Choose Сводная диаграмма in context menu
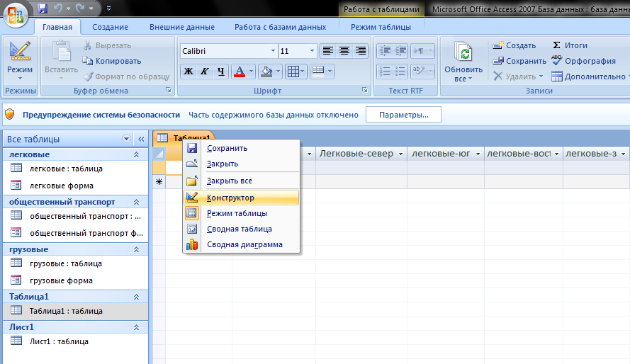Viewport: 630px width, 364px height. 242,244
